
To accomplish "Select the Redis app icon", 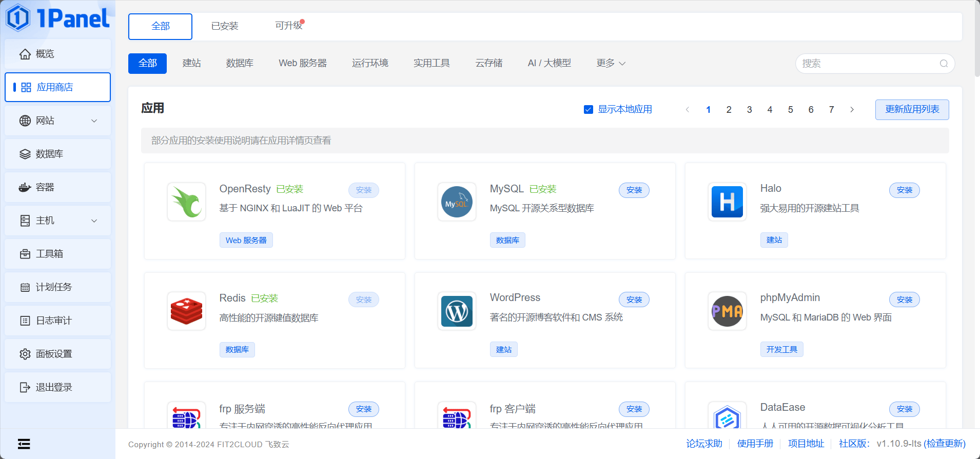I will 186,311.
